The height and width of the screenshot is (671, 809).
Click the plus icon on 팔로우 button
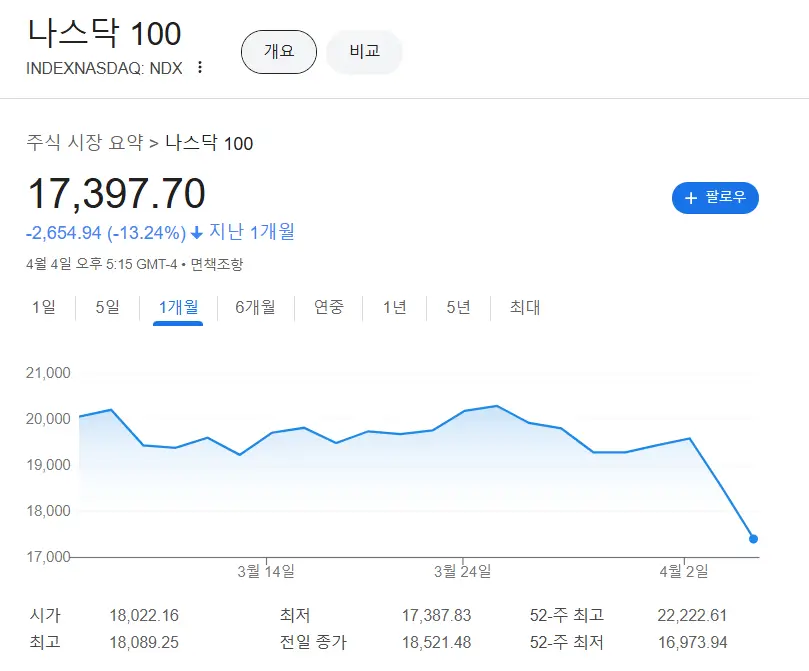(690, 198)
